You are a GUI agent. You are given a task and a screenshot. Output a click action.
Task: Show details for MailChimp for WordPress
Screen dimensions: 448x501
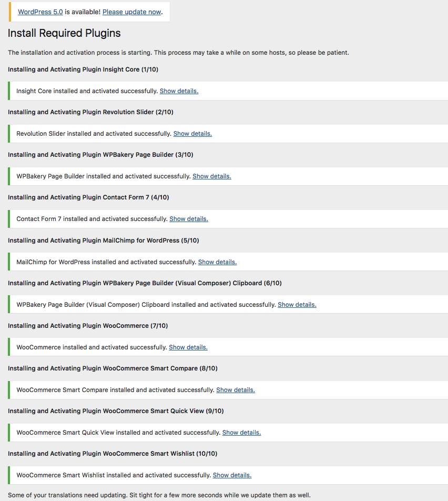click(218, 262)
